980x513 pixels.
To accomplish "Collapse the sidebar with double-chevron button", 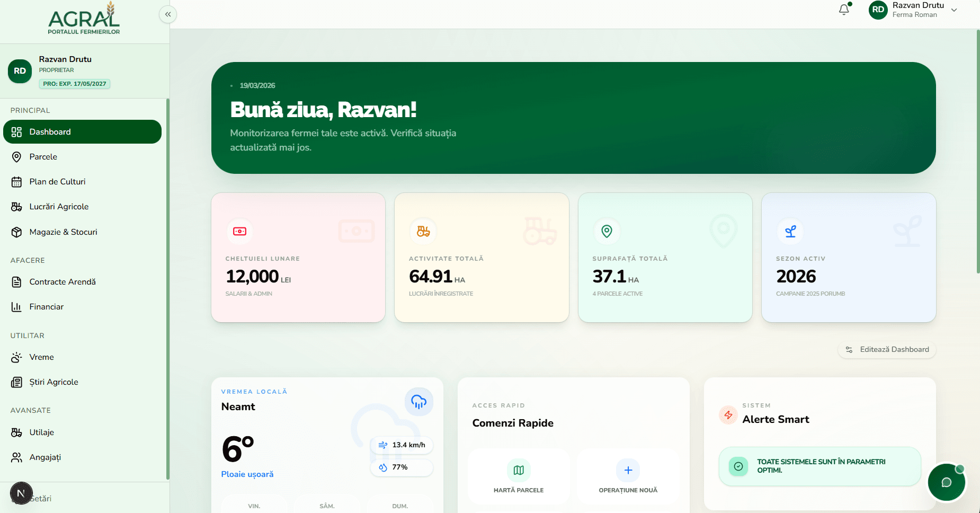I will [168, 14].
